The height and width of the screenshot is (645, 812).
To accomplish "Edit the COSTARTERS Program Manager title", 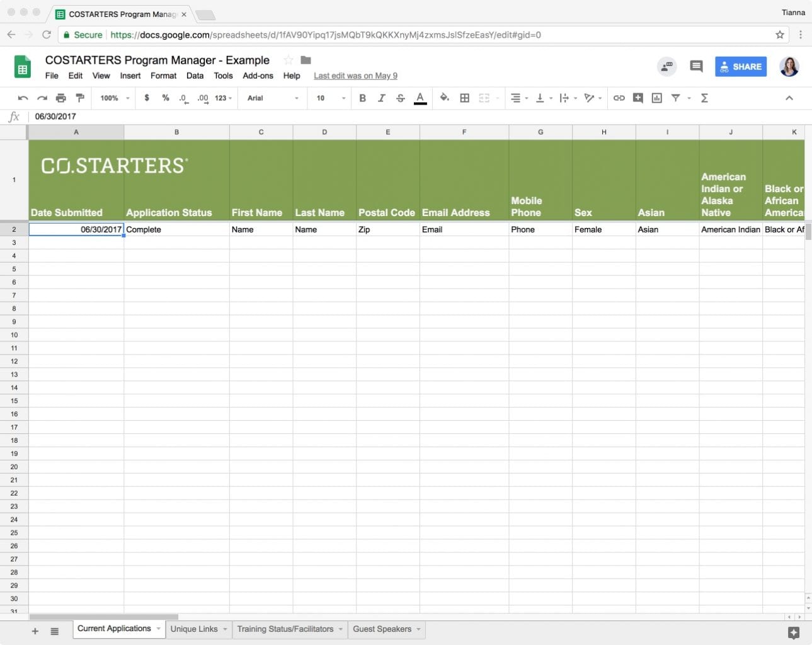I will coord(157,60).
